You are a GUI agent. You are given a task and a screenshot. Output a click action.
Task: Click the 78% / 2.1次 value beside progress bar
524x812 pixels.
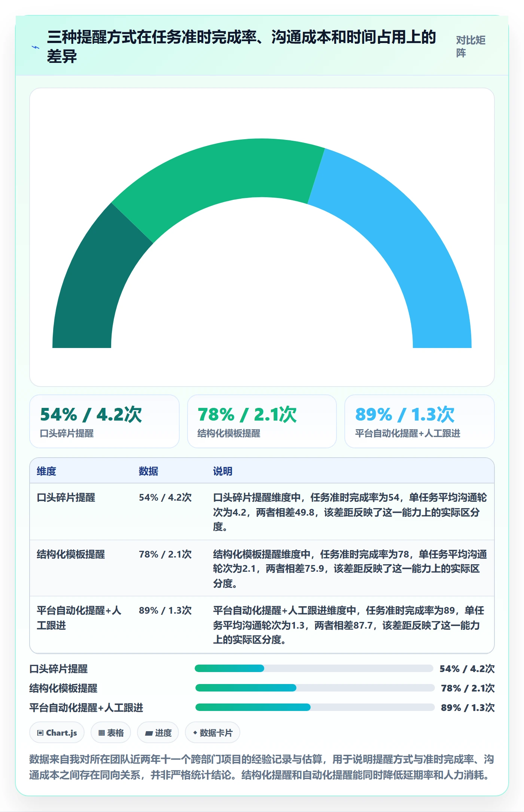click(x=468, y=688)
